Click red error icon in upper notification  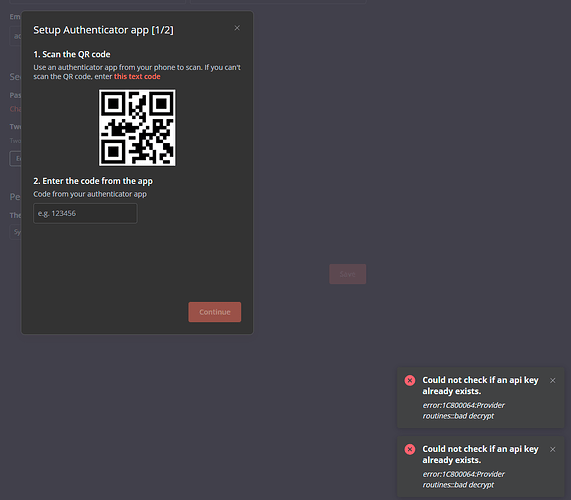(x=410, y=381)
